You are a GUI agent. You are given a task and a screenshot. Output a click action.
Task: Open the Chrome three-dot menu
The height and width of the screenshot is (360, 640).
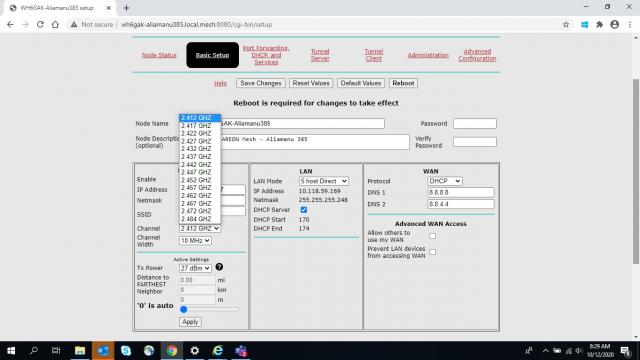pos(630,24)
